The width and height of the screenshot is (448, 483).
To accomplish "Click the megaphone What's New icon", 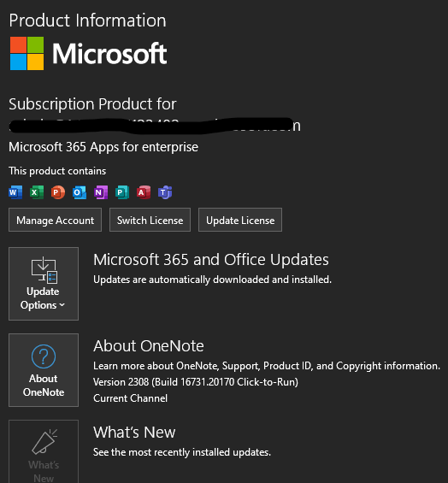I will (x=44, y=442).
